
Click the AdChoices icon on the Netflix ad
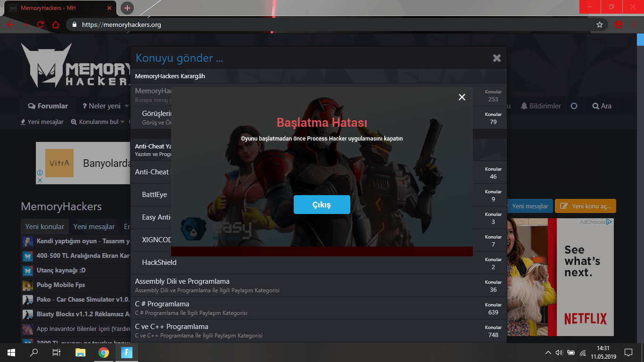click(609, 222)
